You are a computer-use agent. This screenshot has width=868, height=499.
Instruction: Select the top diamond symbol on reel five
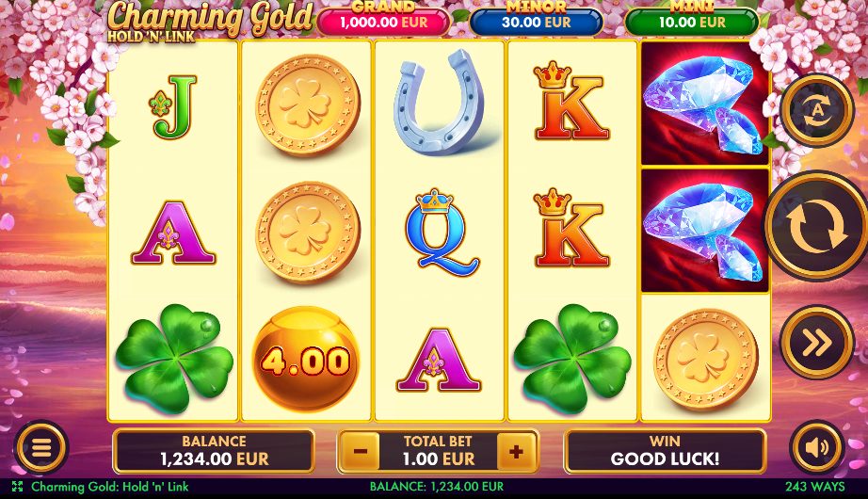tap(705, 104)
